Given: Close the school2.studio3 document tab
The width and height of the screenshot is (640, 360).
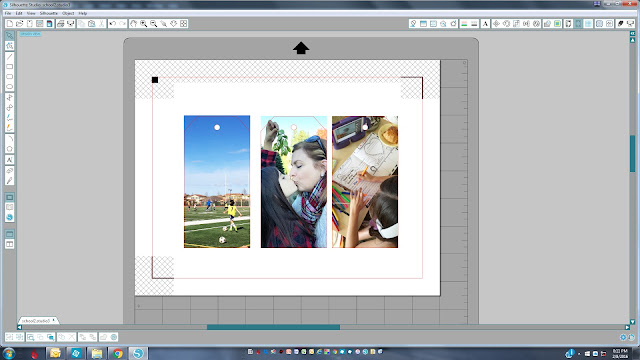Looking at the screenshot, I should coord(53,320).
